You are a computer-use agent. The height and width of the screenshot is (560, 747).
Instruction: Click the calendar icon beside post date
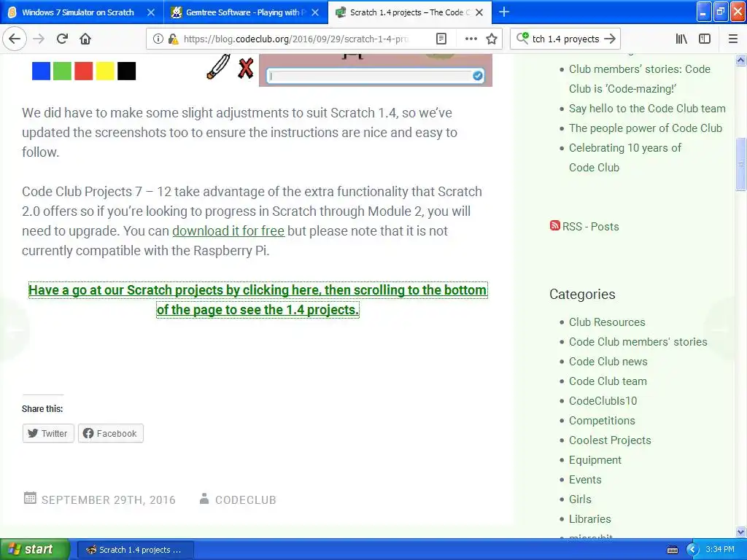30,498
